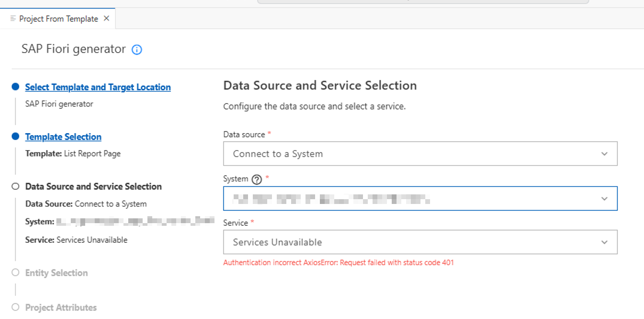Click the filled circle beside Select Template and Target Location
644x319 pixels.
pyautogui.click(x=15, y=87)
